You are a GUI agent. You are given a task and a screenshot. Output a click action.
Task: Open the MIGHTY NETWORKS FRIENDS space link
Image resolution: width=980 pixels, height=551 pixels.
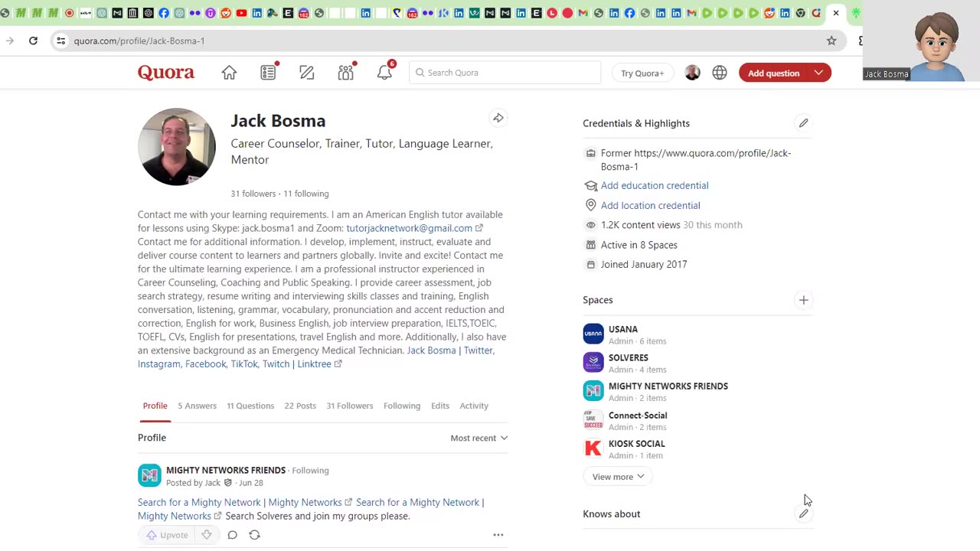pos(668,386)
